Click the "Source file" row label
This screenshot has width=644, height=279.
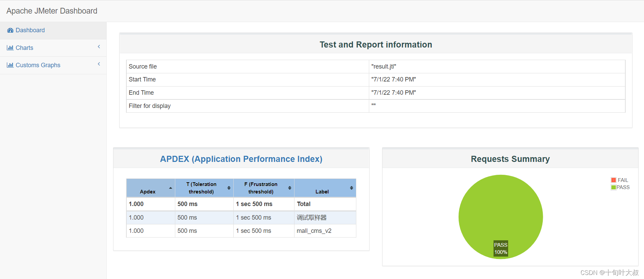[143, 67]
